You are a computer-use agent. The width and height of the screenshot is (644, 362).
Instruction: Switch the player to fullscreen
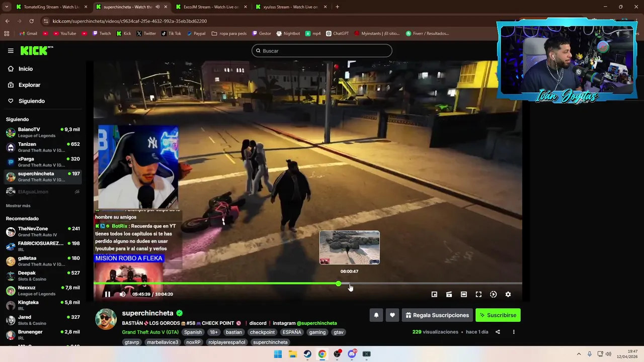tap(478, 294)
